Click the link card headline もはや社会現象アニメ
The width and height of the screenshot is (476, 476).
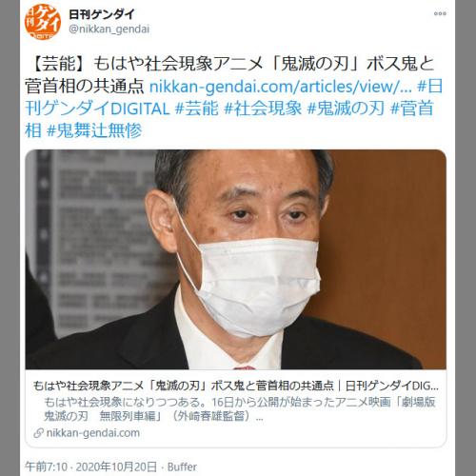236,386
